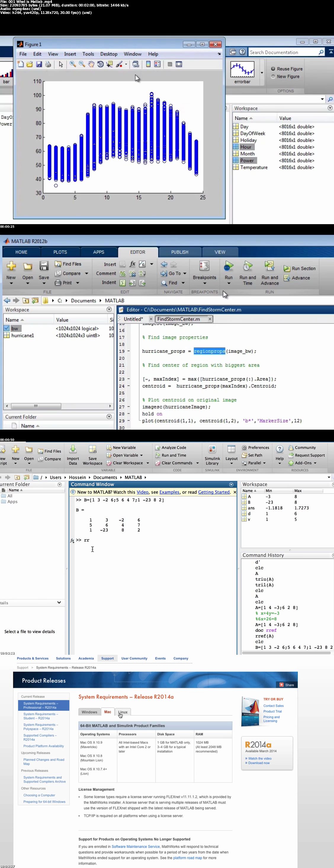Open the Go To dropdown in Navigate group

point(185,274)
